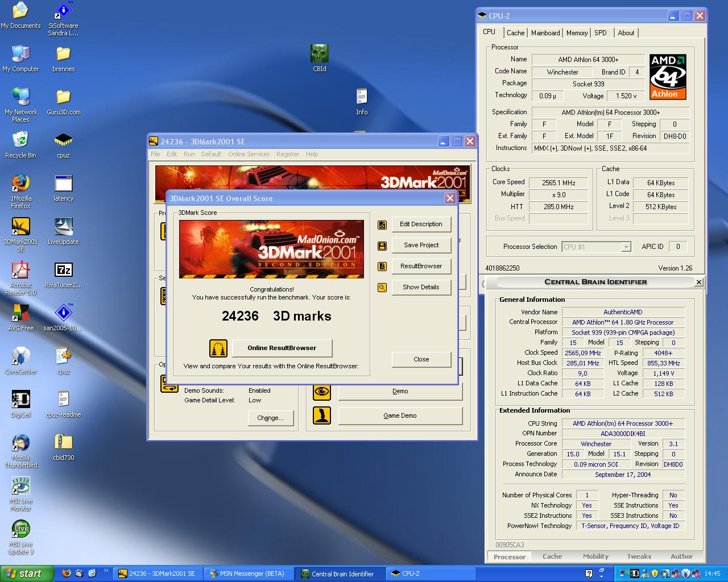728x582 pixels.
Task: Open the Recycle Bin
Action: click(x=20, y=145)
